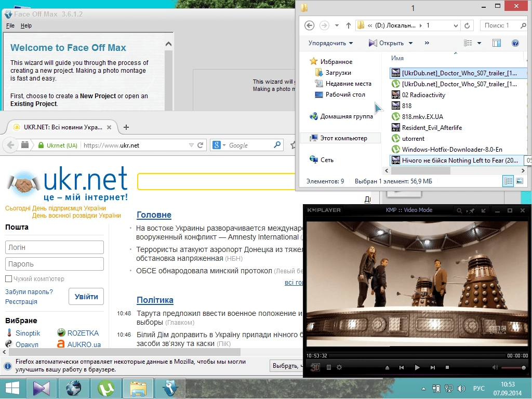Play the video in KMPlayer

pyautogui.click(x=417, y=367)
